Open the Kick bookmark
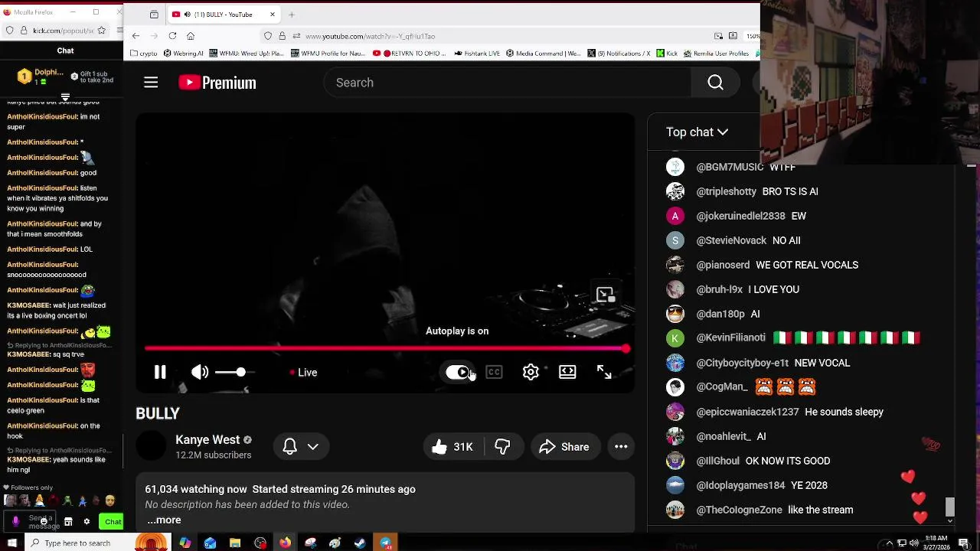This screenshot has width=980, height=551. click(666, 54)
